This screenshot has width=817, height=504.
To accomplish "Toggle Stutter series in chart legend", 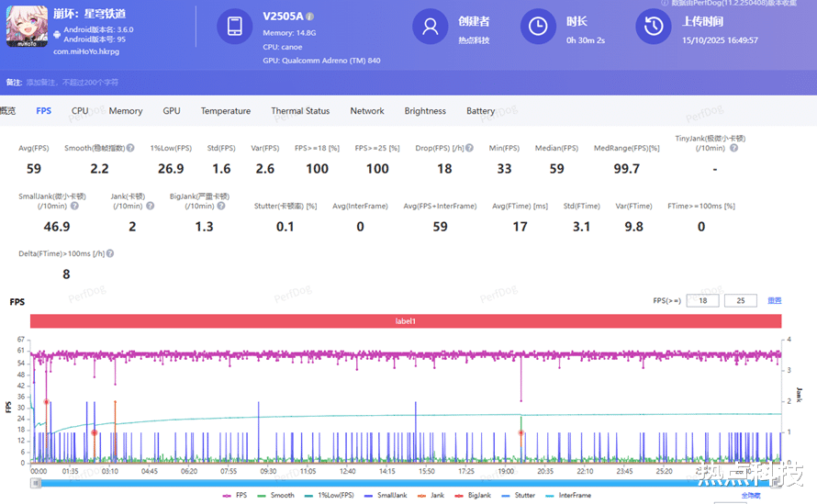I will coord(520,495).
